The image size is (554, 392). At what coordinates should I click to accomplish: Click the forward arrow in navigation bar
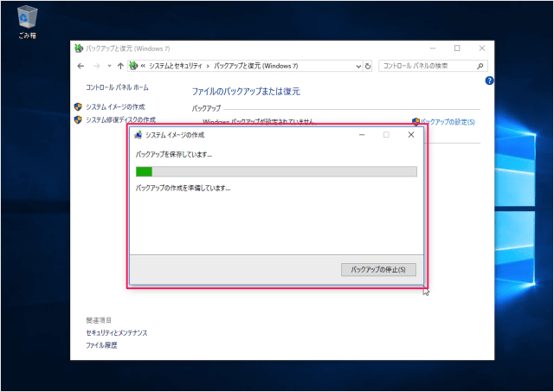(x=96, y=66)
